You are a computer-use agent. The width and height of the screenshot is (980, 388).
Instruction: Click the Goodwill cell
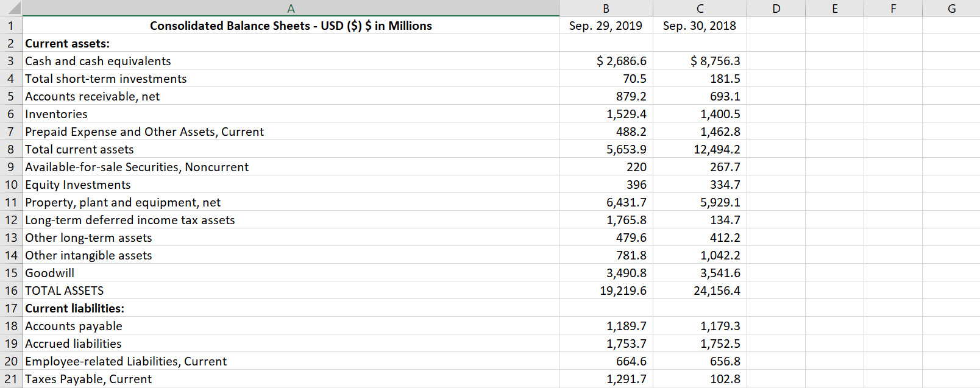tap(291, 273)
